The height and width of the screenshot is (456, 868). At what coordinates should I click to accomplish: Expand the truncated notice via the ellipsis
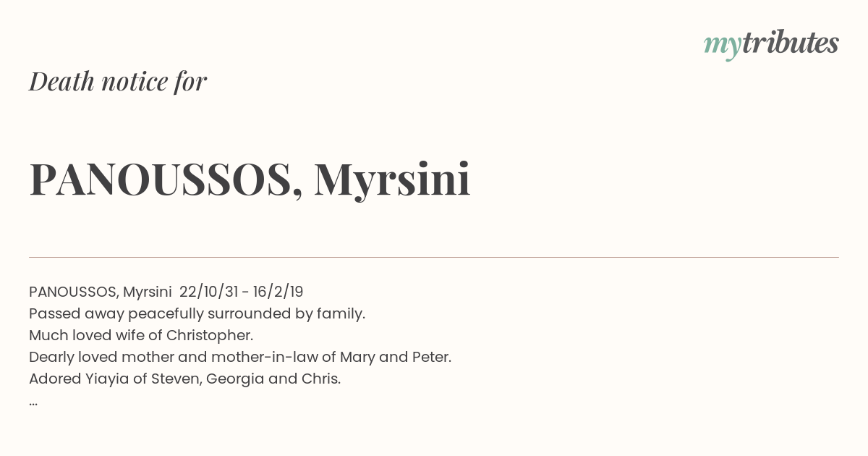tap(33, 402)
